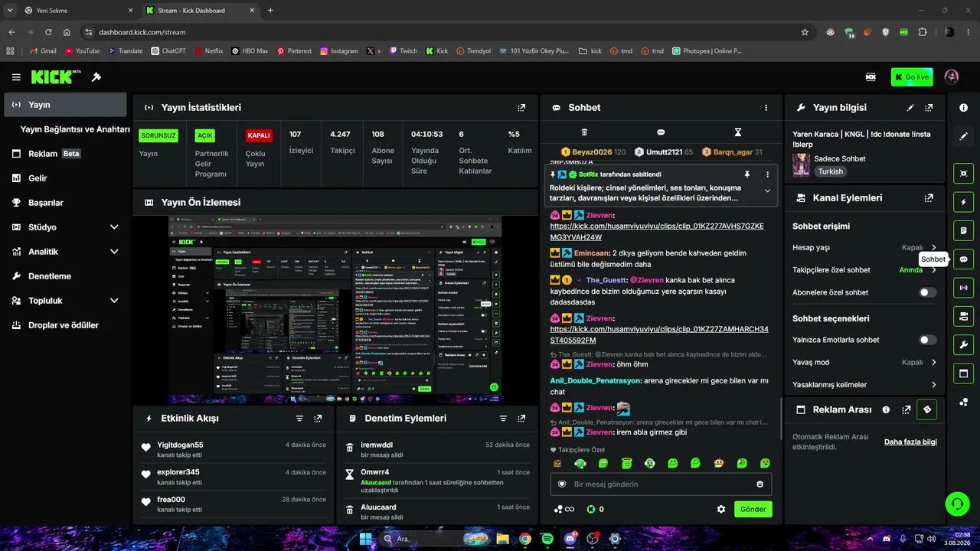980x551 pixels.
Task: Clear chat with the trash icon
Action: point(584,132)
